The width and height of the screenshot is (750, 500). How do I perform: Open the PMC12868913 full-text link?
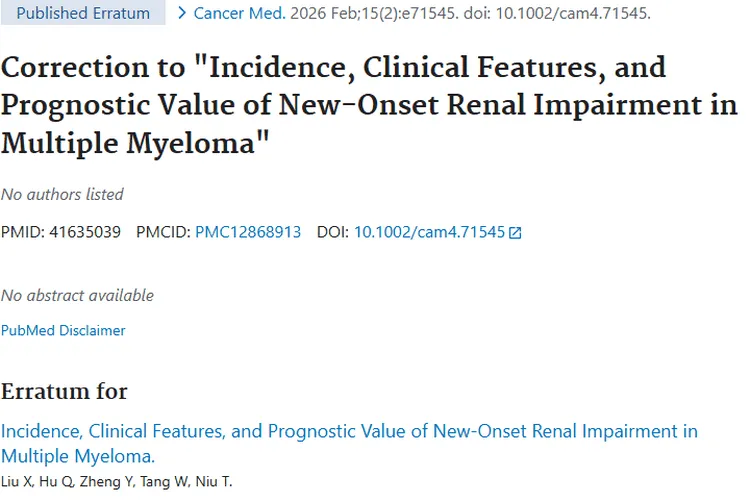(248, 232)
